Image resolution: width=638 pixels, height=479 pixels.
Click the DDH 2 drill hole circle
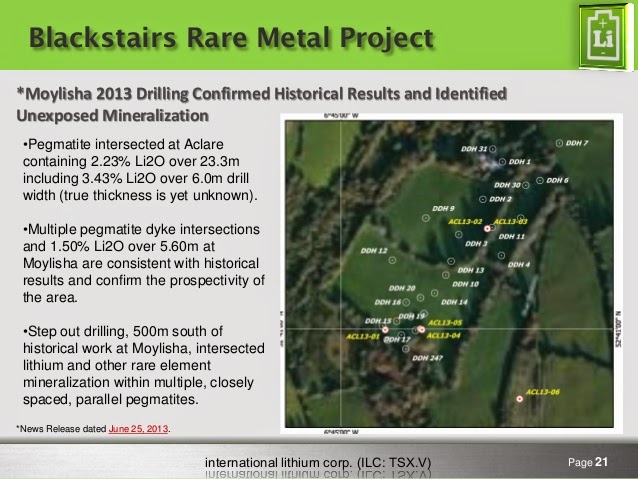tap(483, 199)
